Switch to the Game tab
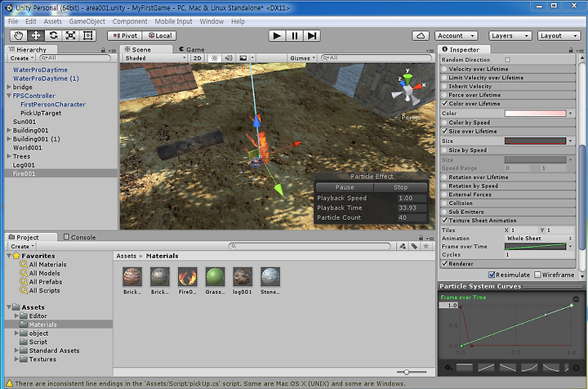The width and height of the screenshot is (588, 389). [192, 50]
